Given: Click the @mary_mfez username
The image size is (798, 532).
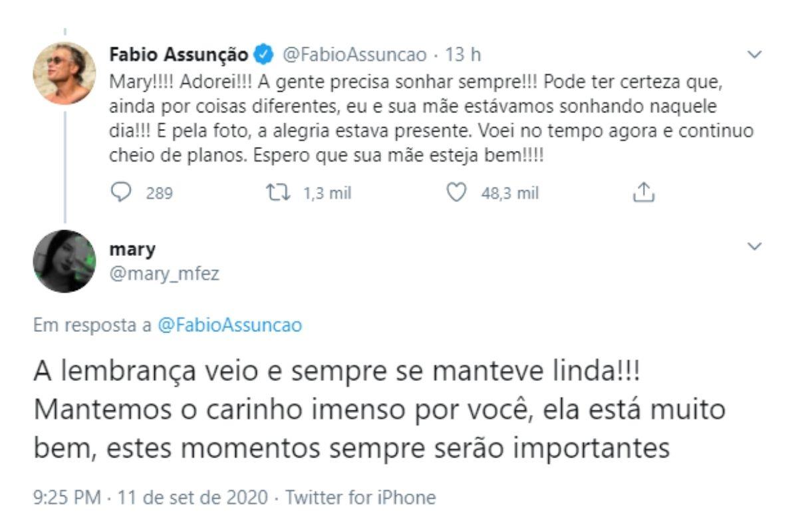Looking at the screenshot, I should (x=155, y=270).
